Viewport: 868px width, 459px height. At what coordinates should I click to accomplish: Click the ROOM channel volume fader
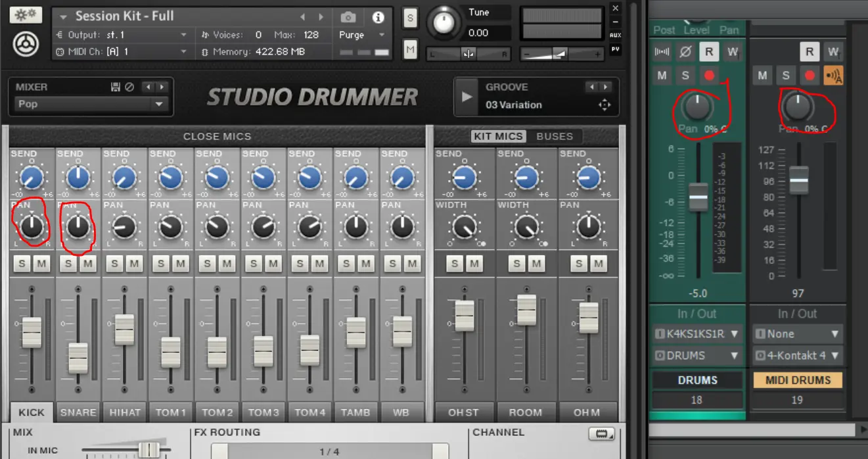526,309
